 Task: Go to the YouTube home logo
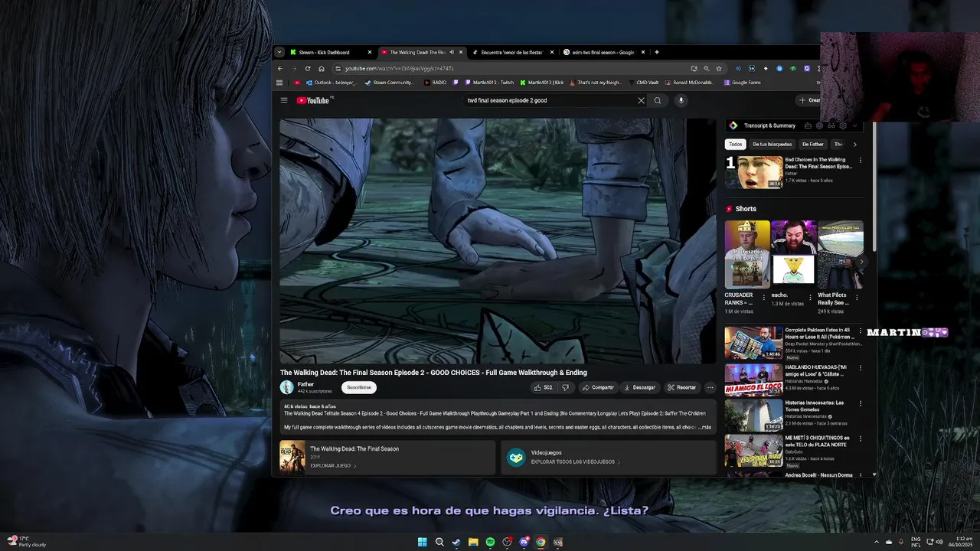pyautogui.click(x=313, y=100)
